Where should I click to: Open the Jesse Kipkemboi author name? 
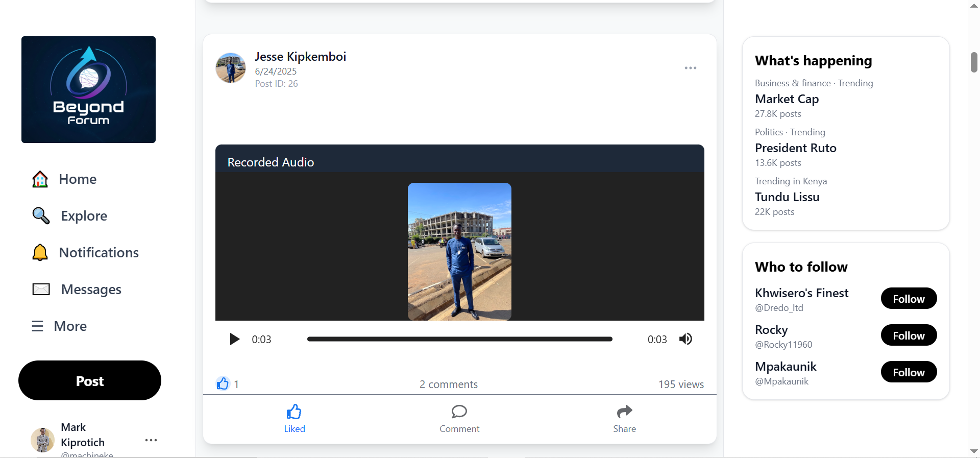[x=301, y=57]
